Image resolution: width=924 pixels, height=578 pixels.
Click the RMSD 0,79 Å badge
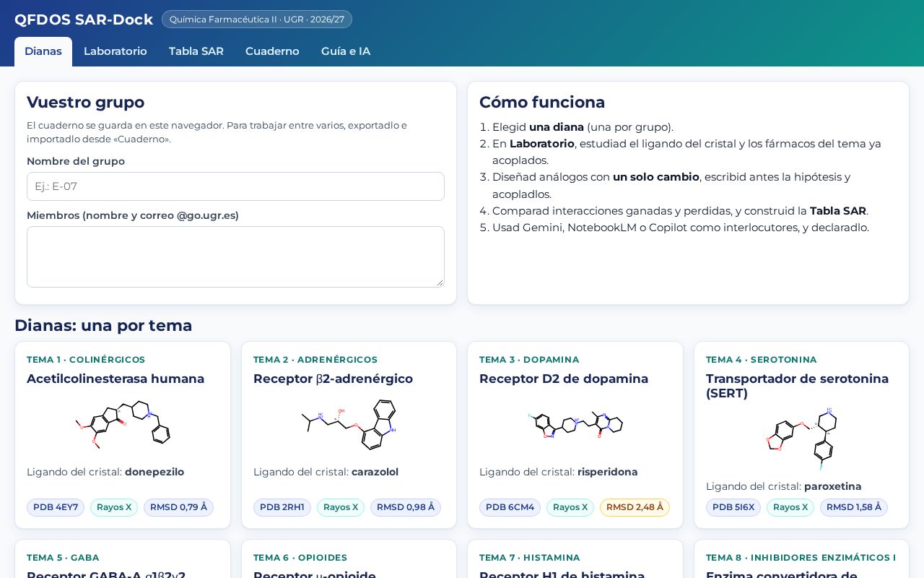[x=178, y=507]
